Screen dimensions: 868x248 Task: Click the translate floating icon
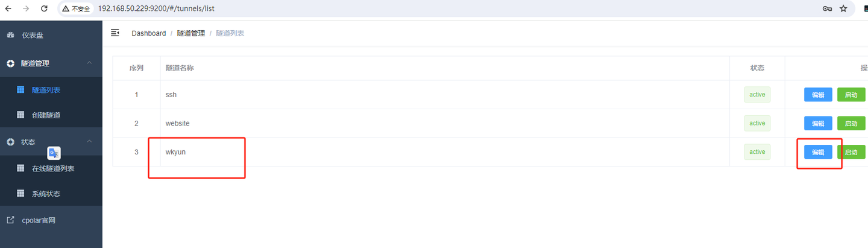(54, 153)
